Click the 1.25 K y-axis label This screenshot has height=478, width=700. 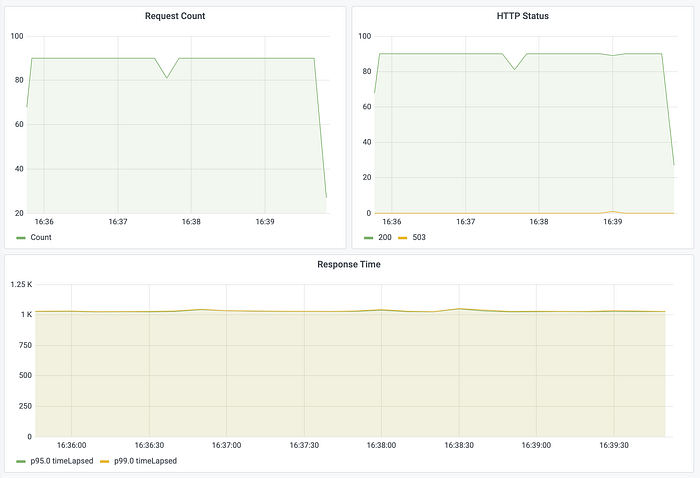[x=21, y=284]
